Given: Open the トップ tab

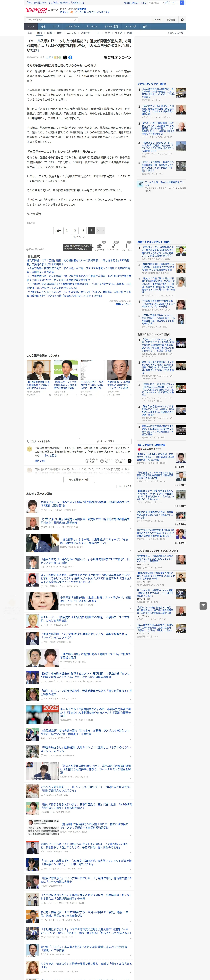Looking at the screenshot, I should point(31,27).
